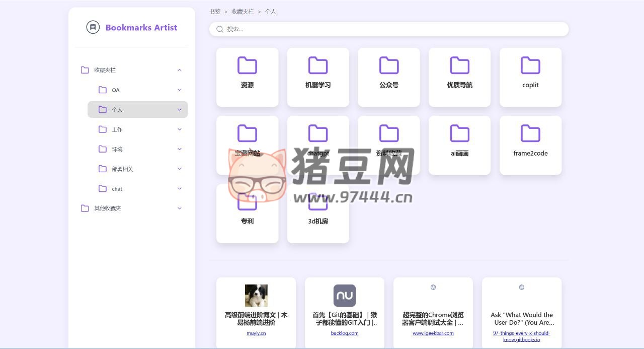Open the coplit folder card

[530, 77]
